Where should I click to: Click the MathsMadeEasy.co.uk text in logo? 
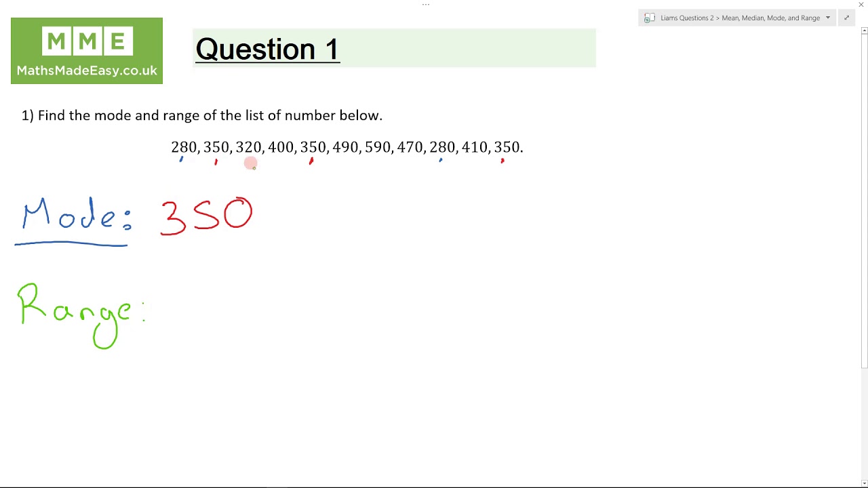[87, 70]
